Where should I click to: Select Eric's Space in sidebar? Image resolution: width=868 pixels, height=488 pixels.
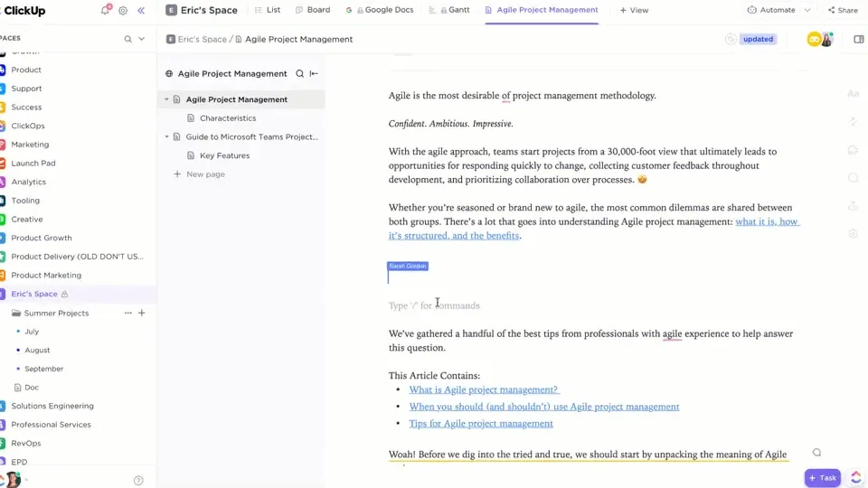click(34, 294)
